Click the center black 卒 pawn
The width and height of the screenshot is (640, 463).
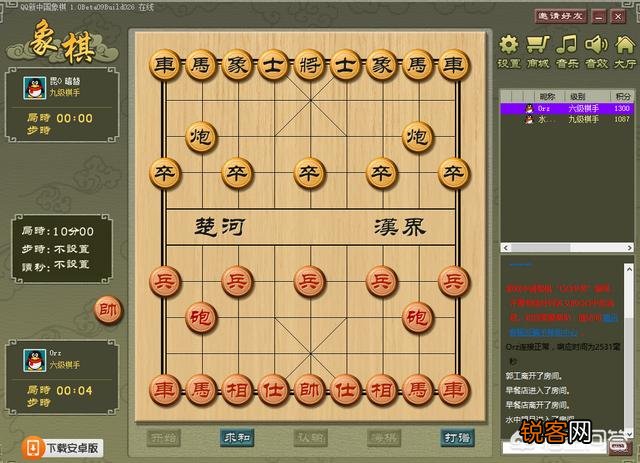(x=309, y=173)
